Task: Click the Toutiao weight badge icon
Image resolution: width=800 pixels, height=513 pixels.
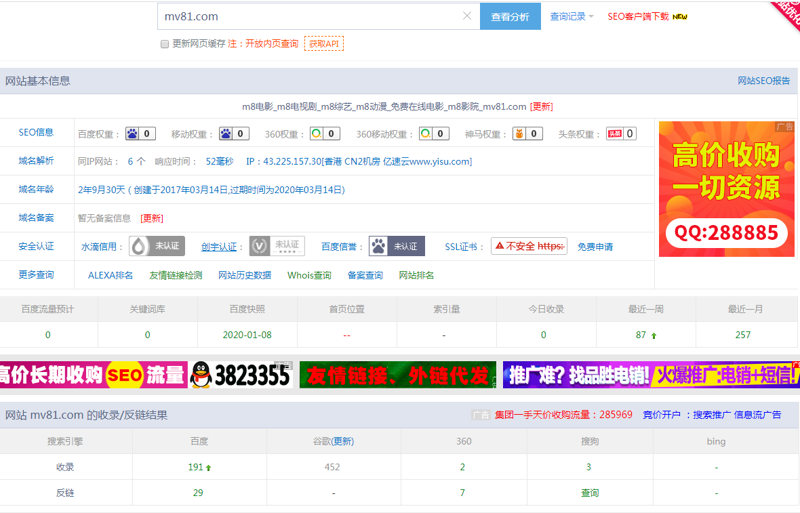Action: (621, 134)
